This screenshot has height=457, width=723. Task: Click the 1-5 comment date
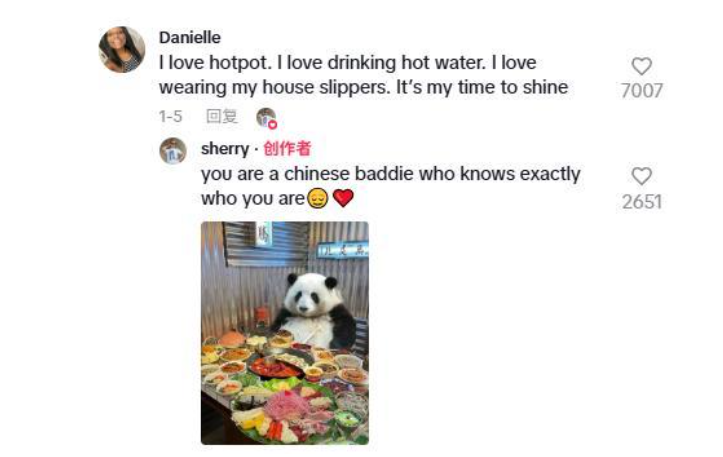click(x=171, y=117)
